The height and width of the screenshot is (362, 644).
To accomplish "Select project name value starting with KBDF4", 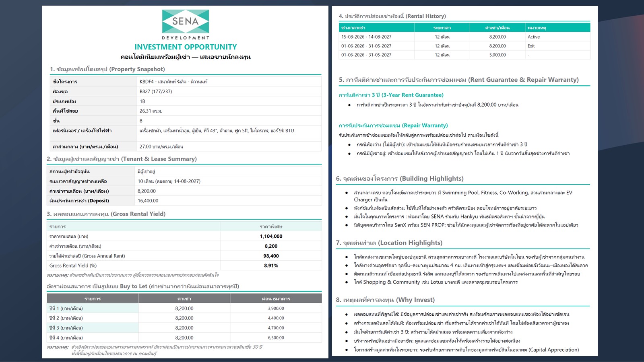I will click(173, 82).
